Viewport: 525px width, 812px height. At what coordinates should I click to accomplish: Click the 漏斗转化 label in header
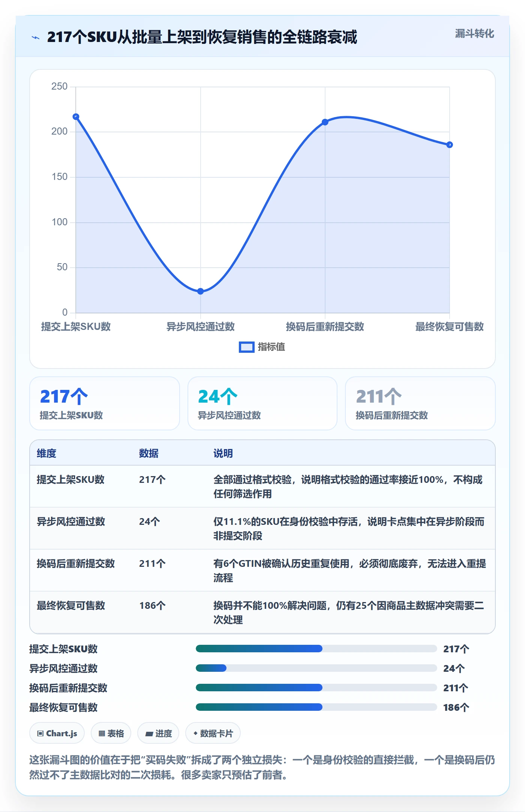474,34
